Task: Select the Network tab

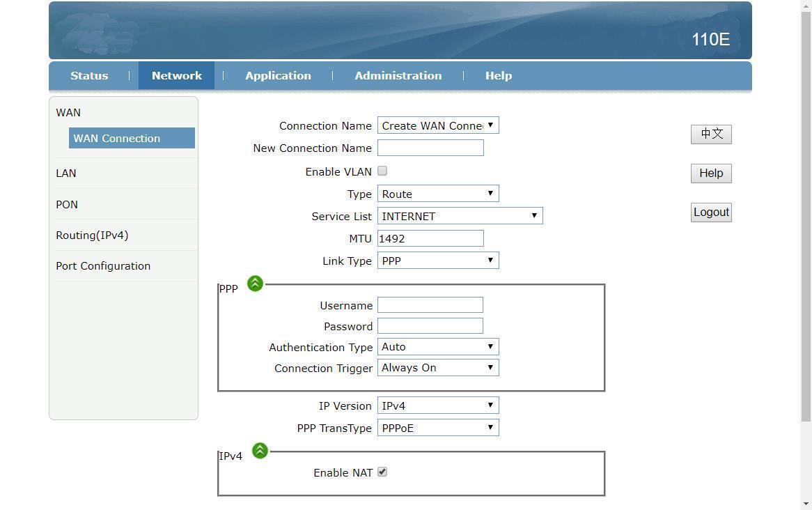Action: [x=177, y=76]
